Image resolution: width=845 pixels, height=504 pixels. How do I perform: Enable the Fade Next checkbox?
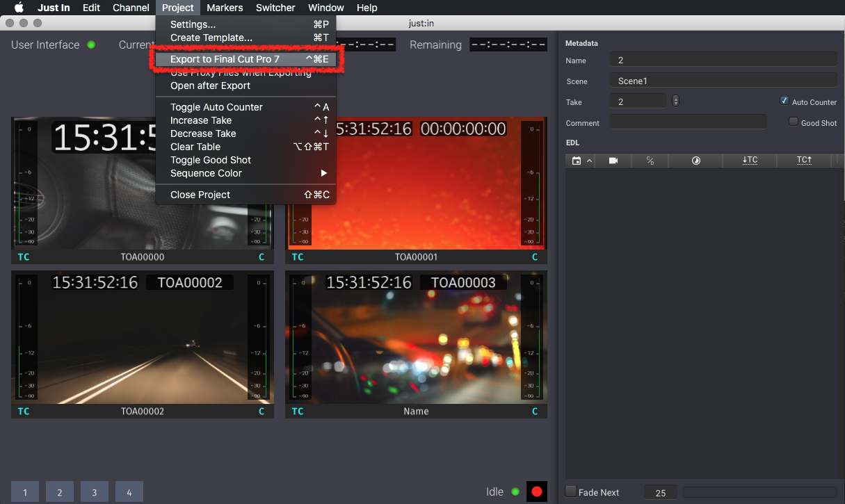point(571,491)
